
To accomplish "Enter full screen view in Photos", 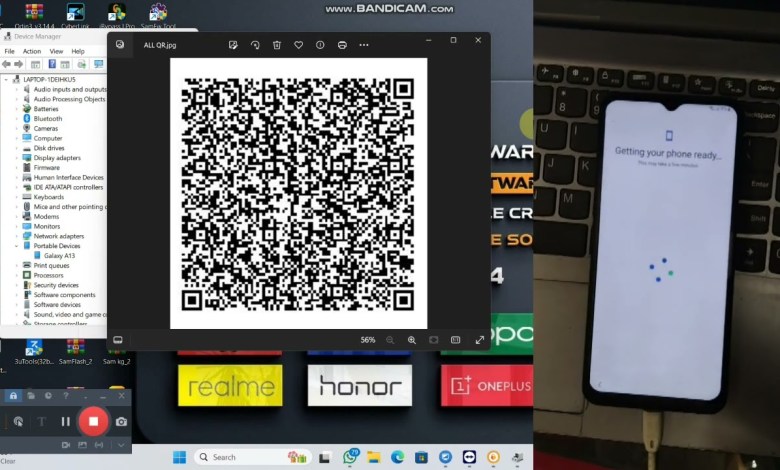I will (x=480, y=340).
